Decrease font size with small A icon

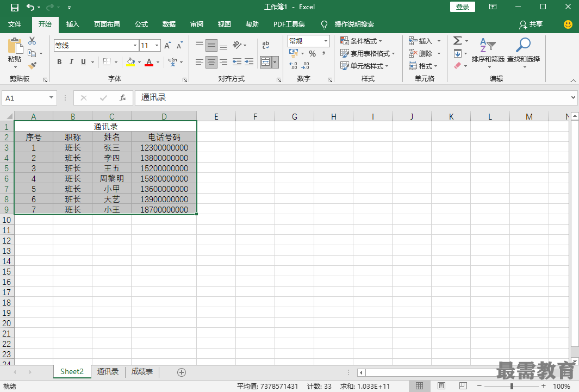179,46
